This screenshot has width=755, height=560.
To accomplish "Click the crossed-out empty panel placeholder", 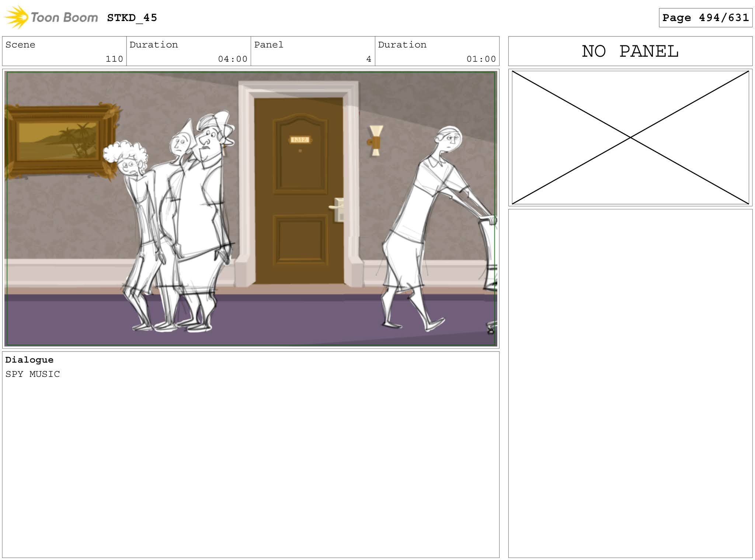I will [x=630, y=137].
